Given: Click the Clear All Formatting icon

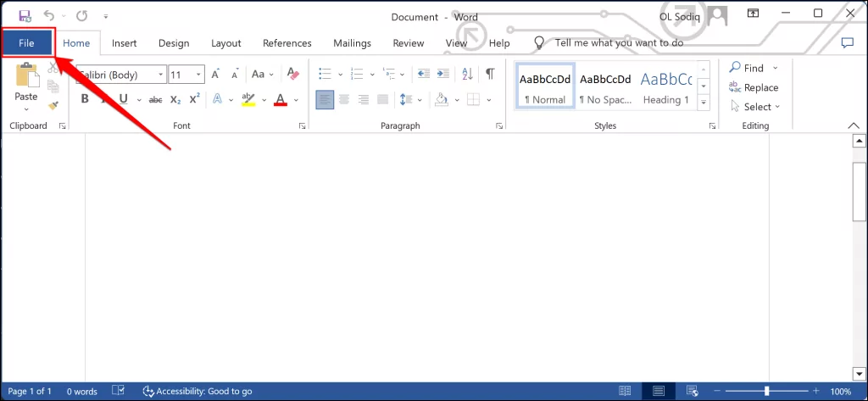Looking at the screenshot, I should point(292,74).
